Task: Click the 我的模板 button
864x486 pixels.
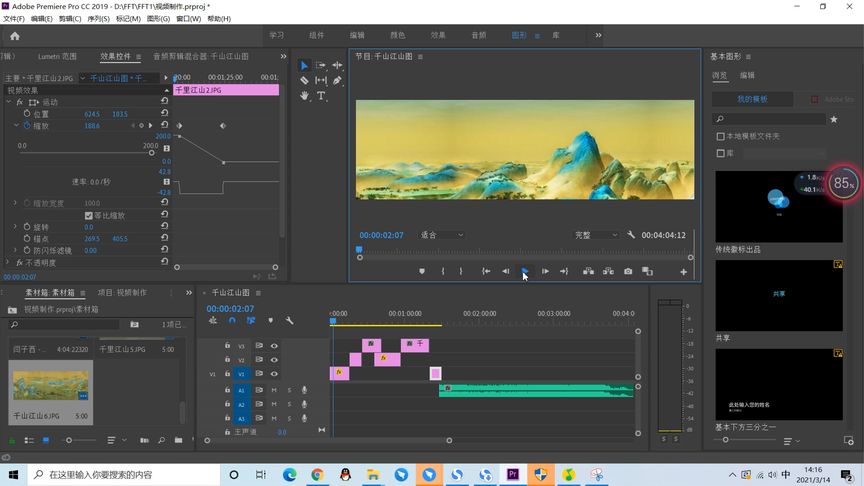Action: pyautogui.click(x=750, y=99)
